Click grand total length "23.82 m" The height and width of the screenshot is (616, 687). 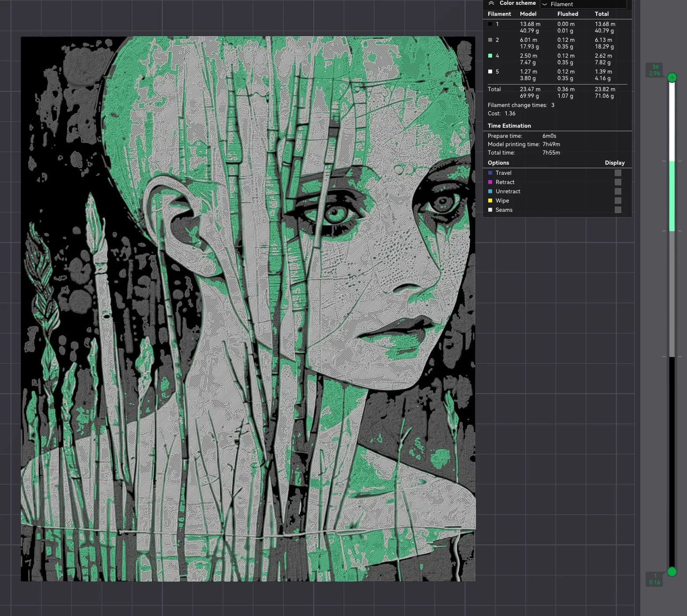[605, 89]
